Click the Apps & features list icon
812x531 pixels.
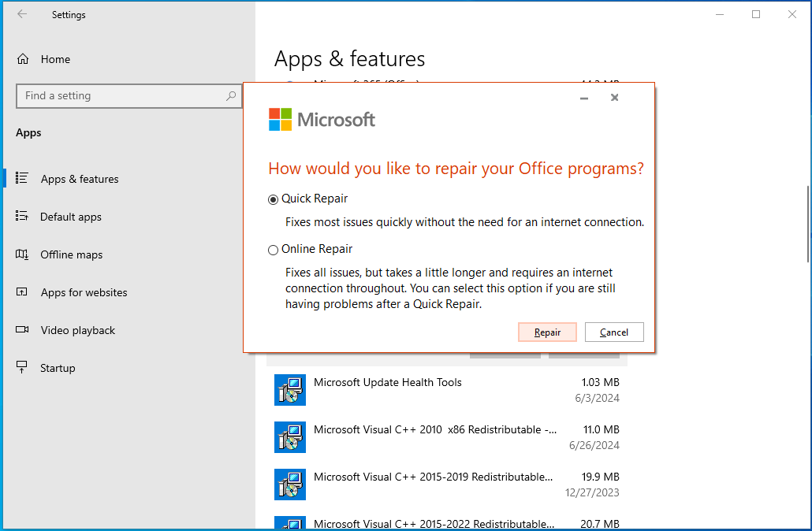[x=22, y=178]
